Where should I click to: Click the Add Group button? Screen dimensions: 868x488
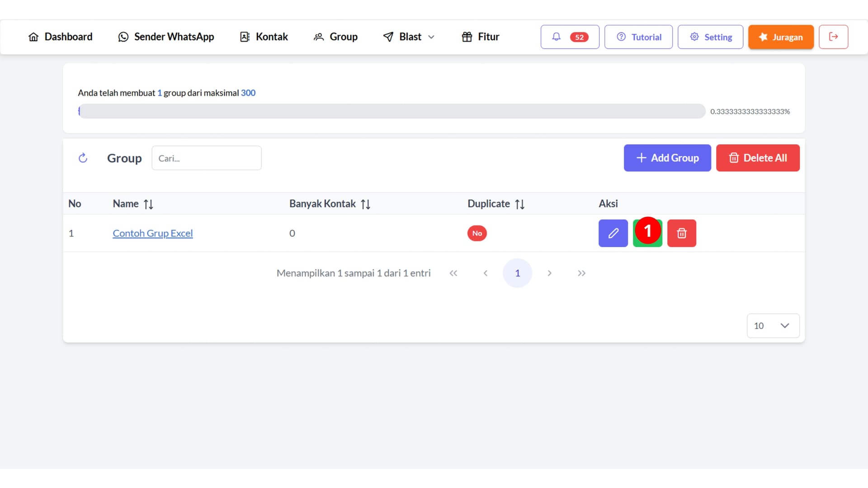pyautogui.click(x=667, y=158)
